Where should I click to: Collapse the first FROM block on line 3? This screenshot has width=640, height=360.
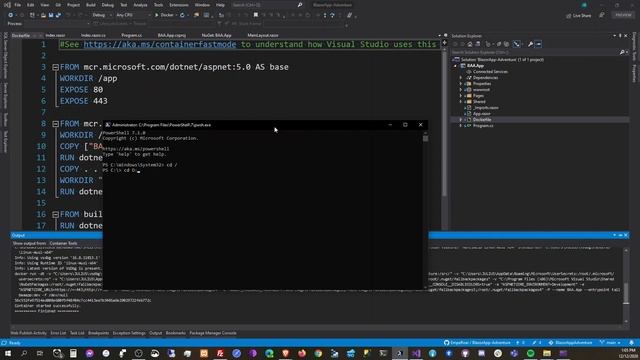56,67
